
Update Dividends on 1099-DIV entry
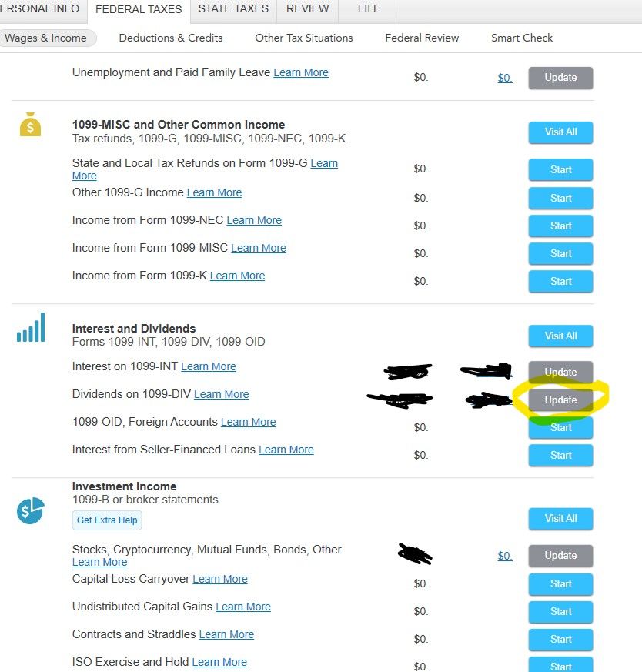(560, 400)
